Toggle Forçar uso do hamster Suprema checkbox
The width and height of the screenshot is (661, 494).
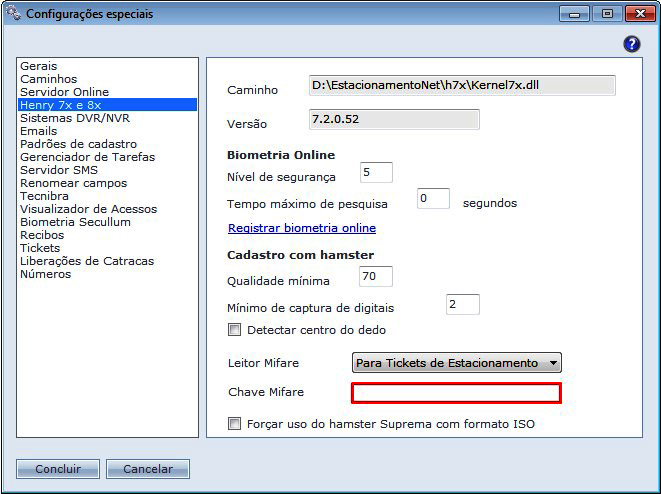235,424
